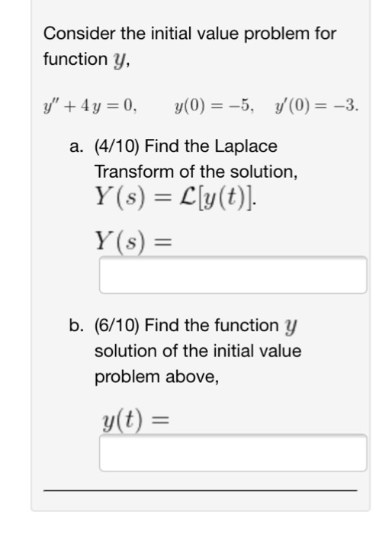Click the "Y(s) =" label above first field

133,241
